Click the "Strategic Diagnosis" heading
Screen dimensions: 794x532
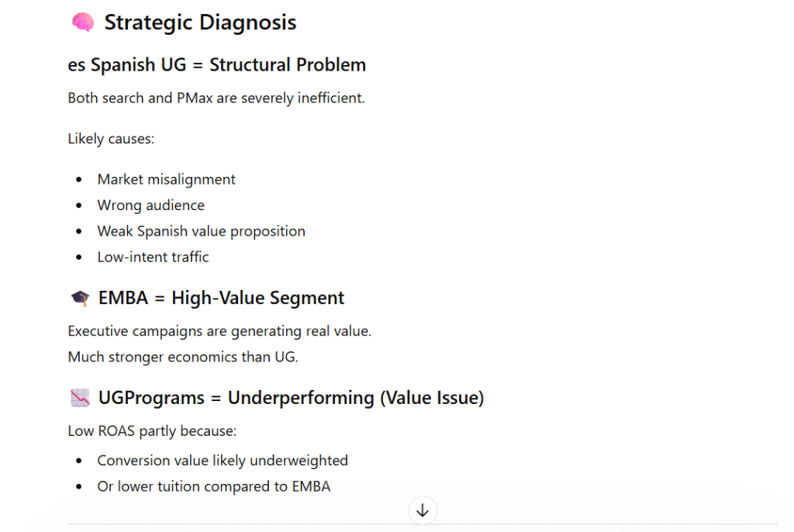point(200,22)
